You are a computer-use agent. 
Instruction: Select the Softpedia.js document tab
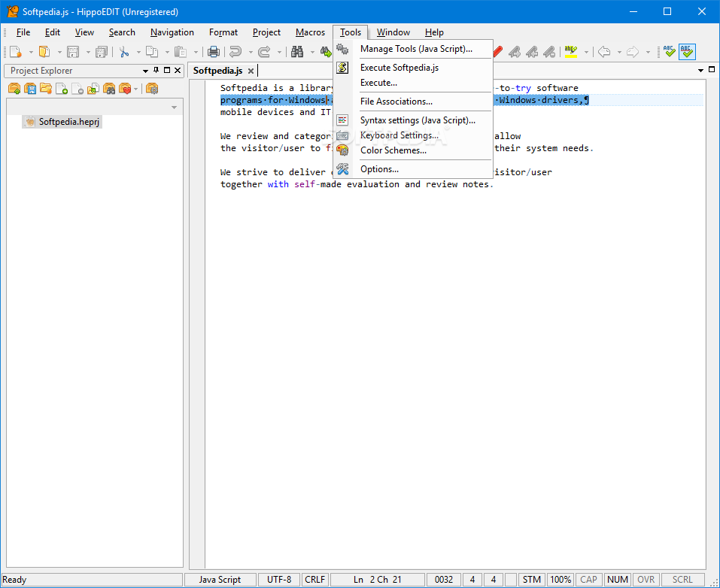coord(217,71)
